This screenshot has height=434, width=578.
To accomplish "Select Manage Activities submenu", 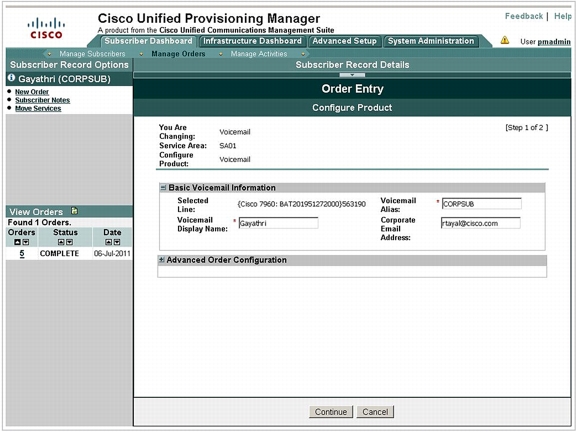I will 259,54.
